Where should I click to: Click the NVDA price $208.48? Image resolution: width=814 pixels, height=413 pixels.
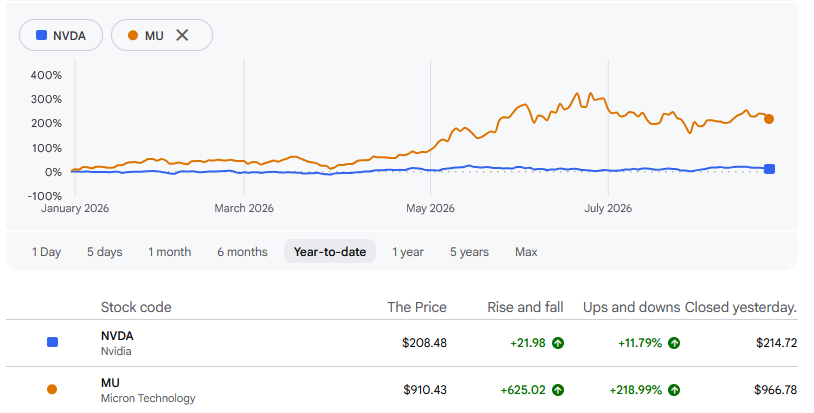[424, 343]
